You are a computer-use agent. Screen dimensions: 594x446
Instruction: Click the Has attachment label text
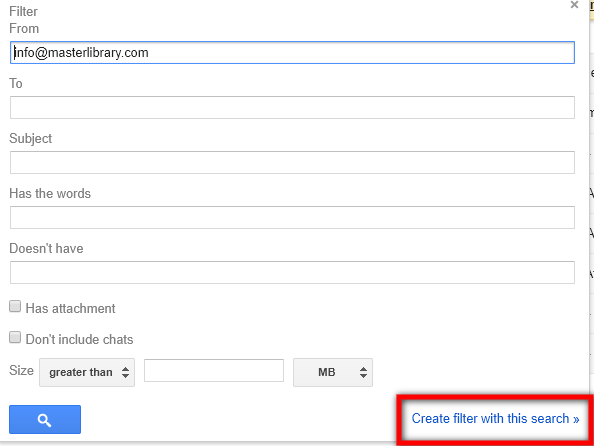coord(70,308)
